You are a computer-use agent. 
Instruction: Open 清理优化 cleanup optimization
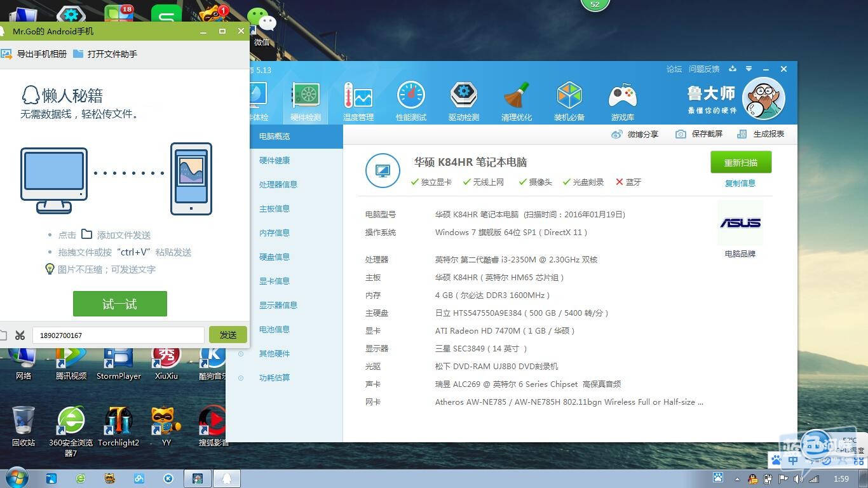pyautogui.click(x=517, y=102)
